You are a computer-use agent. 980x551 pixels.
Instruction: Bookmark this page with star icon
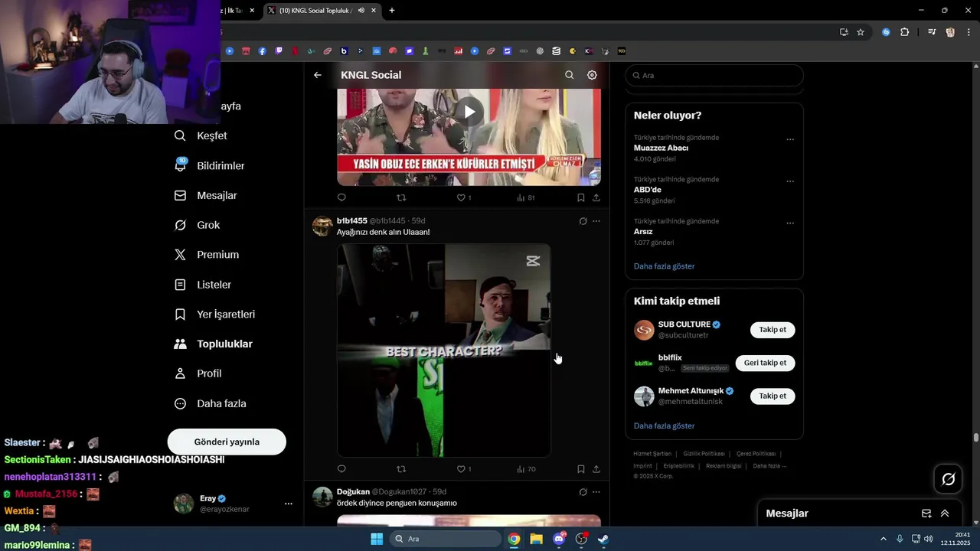coord(861,32)
